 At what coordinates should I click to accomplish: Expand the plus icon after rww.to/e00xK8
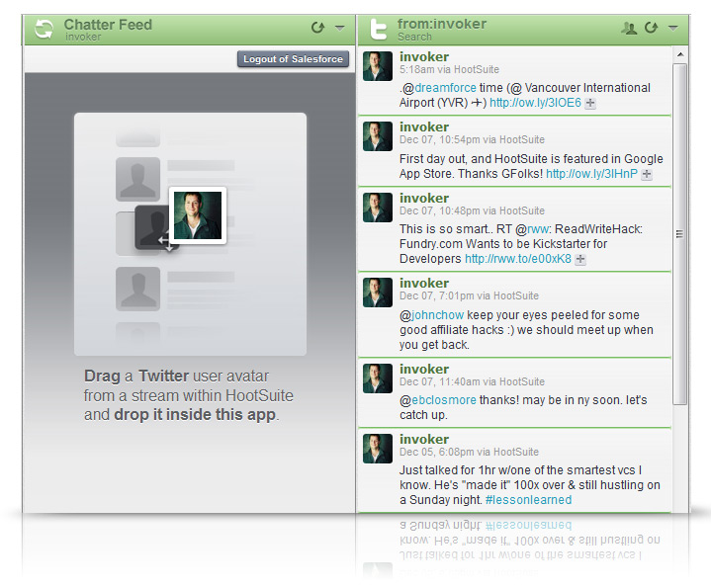(x=579, y=259)
